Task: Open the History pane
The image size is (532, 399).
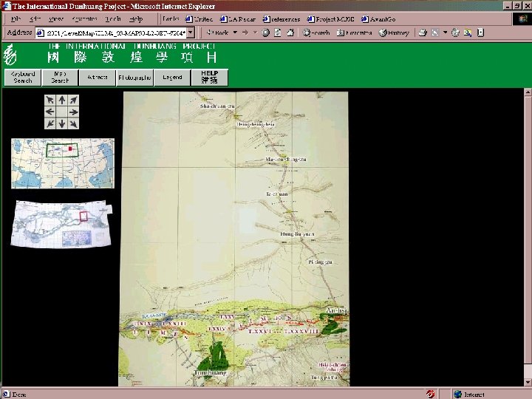Action: click(395, 33)
